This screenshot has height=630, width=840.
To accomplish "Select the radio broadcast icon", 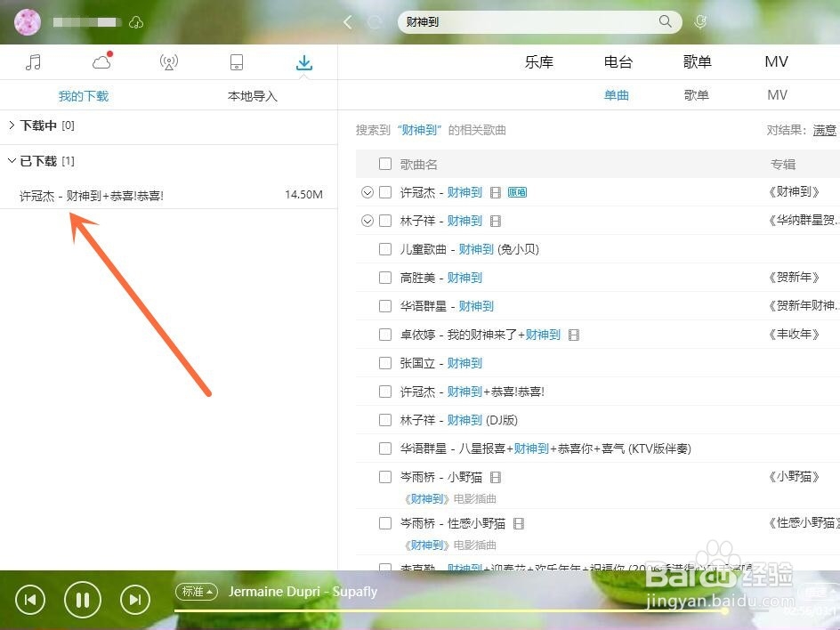I will click(168, 61).
